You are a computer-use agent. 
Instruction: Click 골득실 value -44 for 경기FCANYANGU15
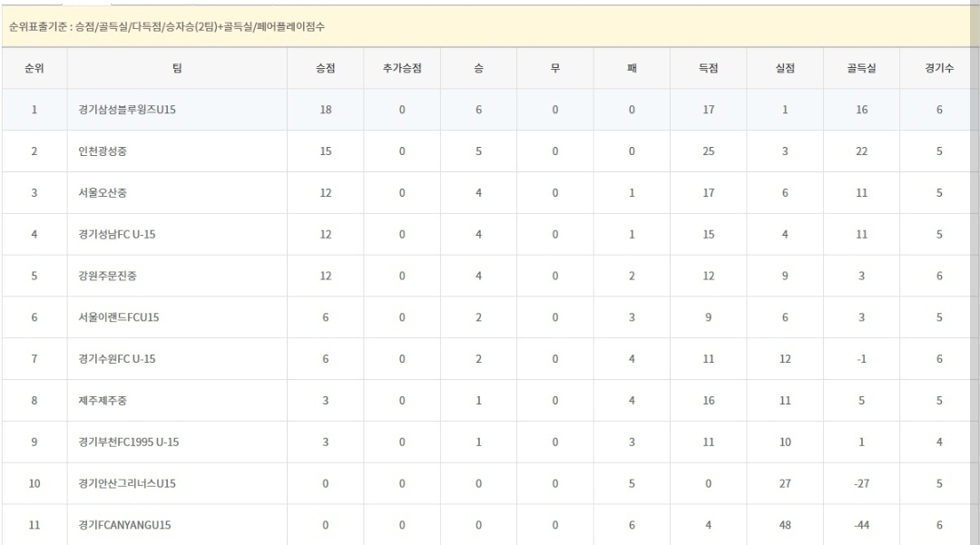click(x=861, y=525)
